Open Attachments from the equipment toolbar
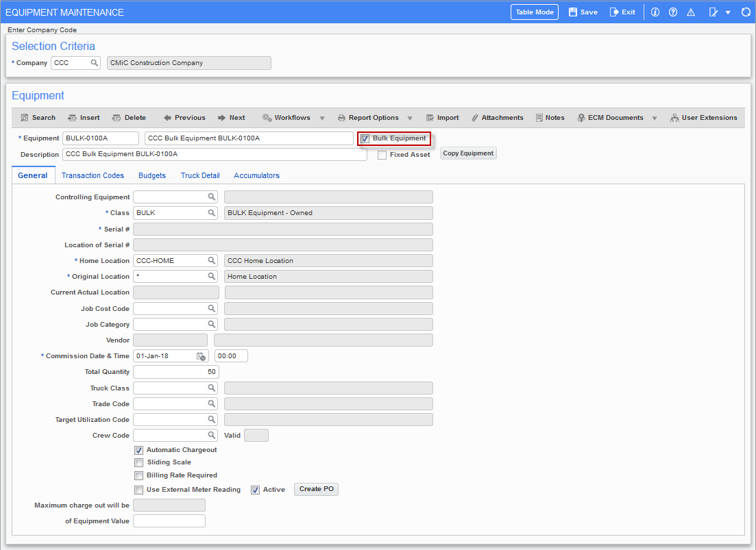Viewport: 756px width, 550px height. click(497, 118)
